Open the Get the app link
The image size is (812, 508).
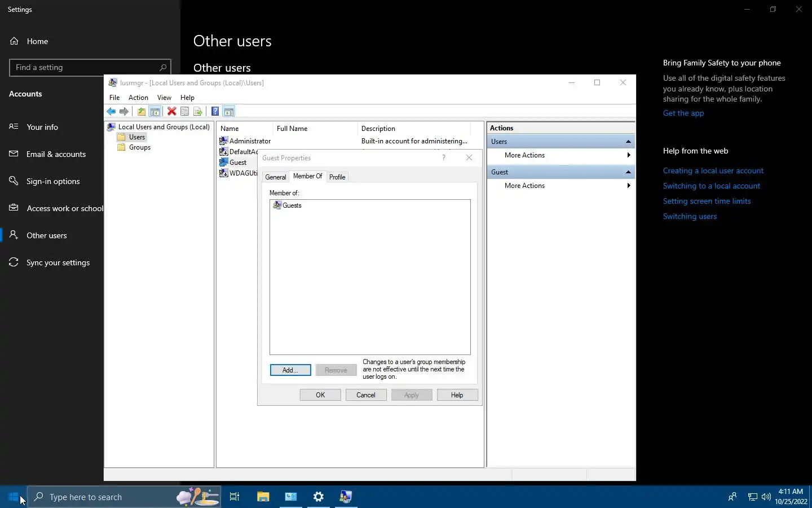(x=683, y=113)
